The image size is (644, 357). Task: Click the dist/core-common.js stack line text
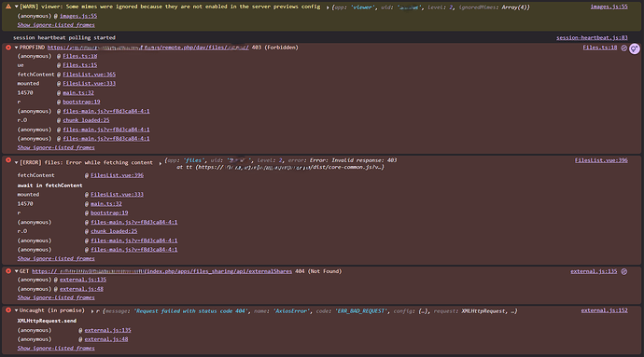click(x=280, y=168)
